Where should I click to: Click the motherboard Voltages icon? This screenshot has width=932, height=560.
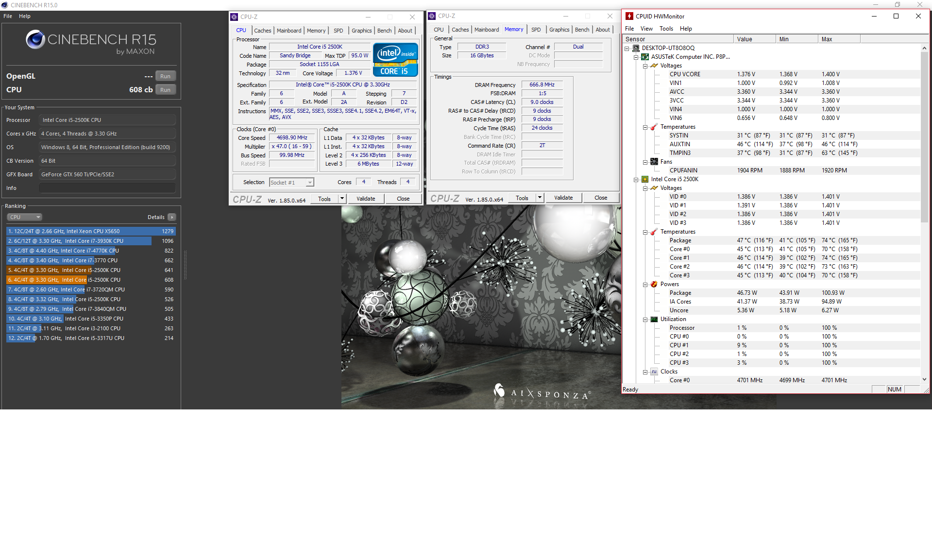pyautogui.click(x=654, y=66)
